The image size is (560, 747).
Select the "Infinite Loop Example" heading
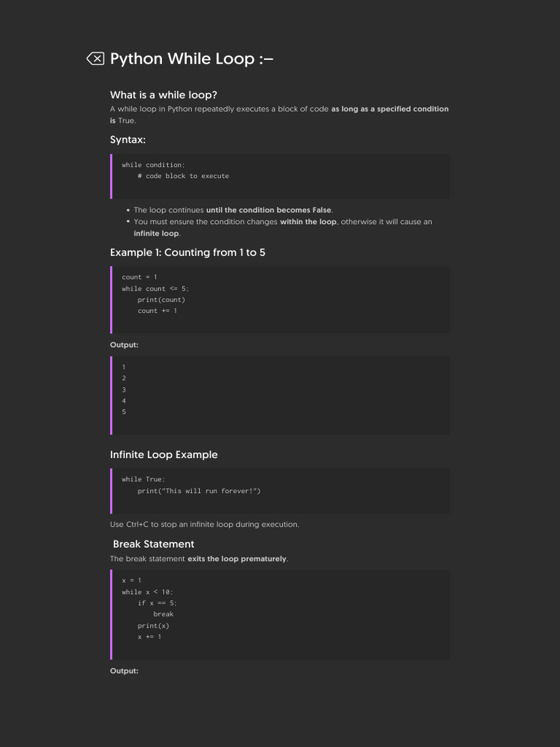[163, 454]
